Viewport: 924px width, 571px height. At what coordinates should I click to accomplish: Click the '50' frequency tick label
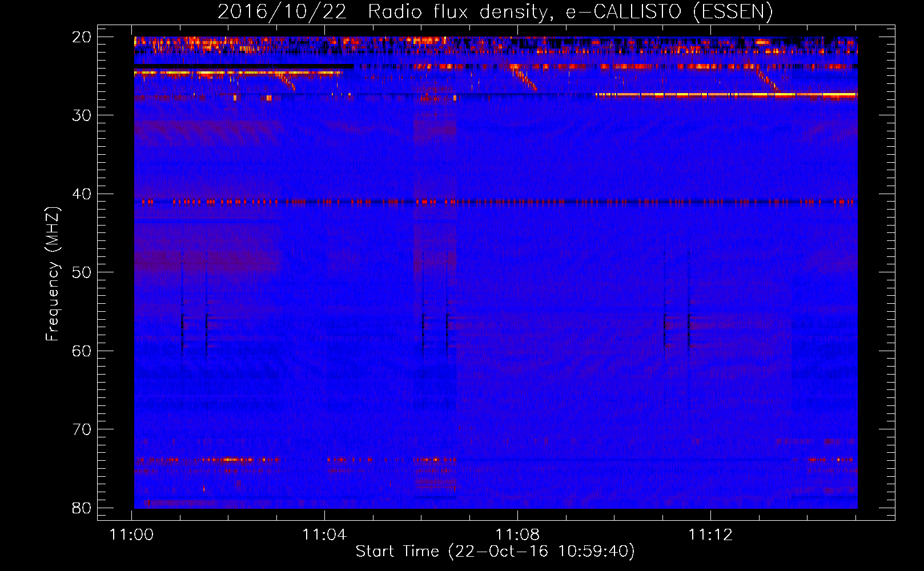[x=82, y=272]
